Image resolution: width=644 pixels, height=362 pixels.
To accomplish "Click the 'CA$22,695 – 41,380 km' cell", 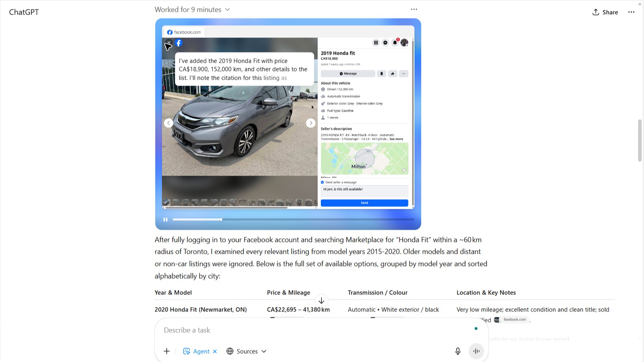I will click(298, 309).
